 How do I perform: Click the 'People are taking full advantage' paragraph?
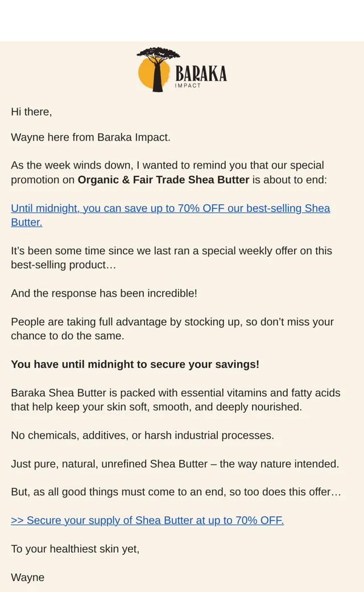click(x=172, y=329)
